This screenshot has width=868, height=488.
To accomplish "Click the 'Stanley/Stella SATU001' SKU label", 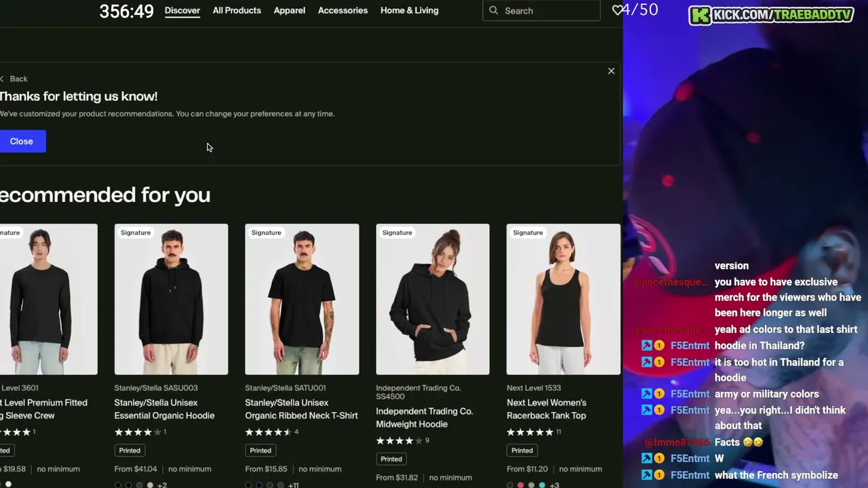I will coord(285,388).
